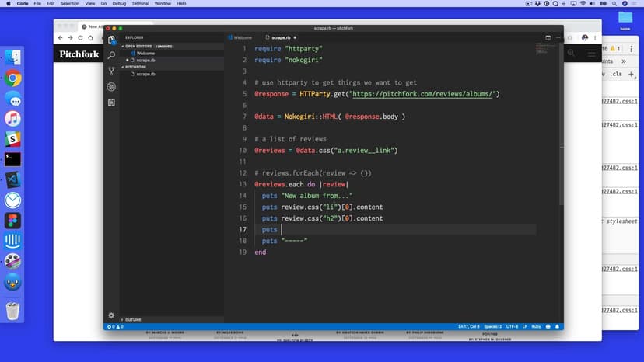Click the Spaces: 2 indentation setting

click(x=495, y=326)
